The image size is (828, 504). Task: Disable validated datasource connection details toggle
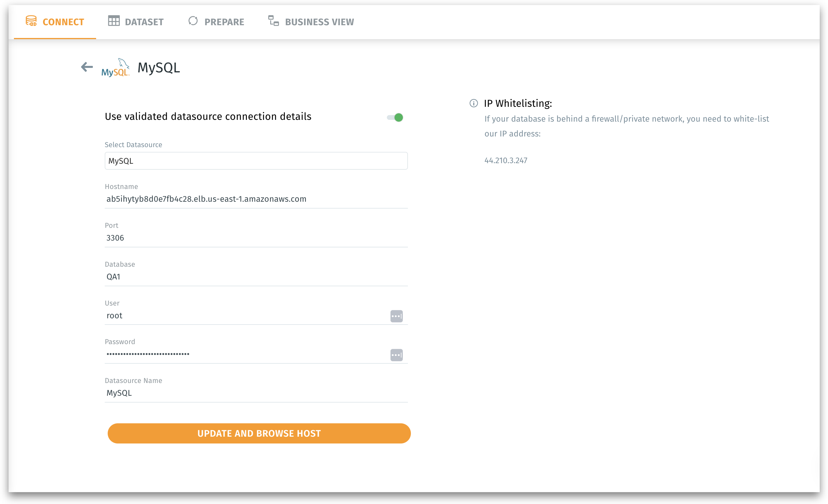click(x=395, y=117)
